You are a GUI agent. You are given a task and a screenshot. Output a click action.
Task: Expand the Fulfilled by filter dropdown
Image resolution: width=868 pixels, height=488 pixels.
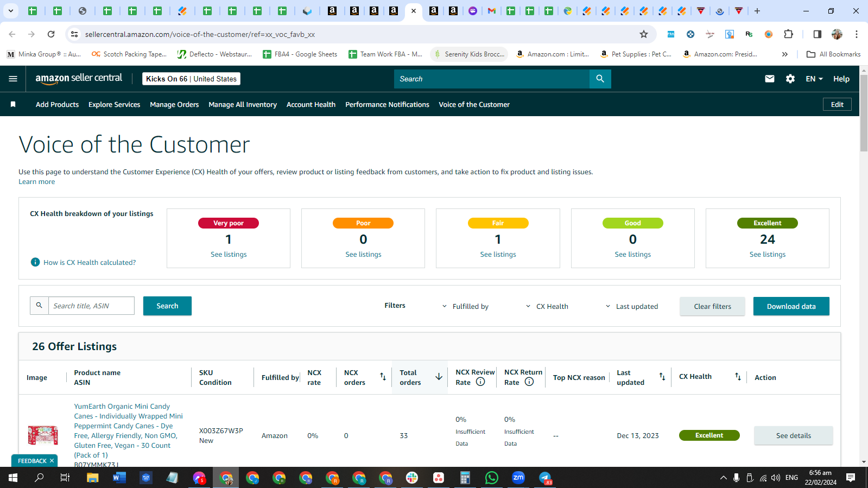pyautogui.click(x=465, y=306)
